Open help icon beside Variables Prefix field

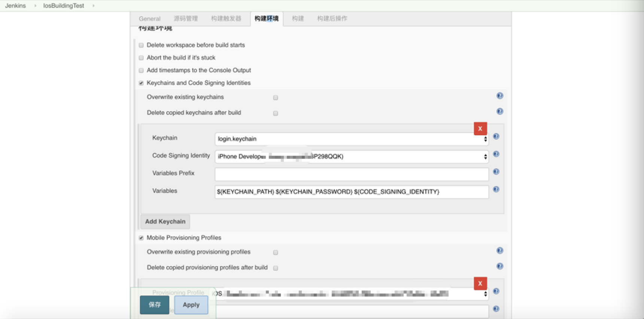pos(496,172)
